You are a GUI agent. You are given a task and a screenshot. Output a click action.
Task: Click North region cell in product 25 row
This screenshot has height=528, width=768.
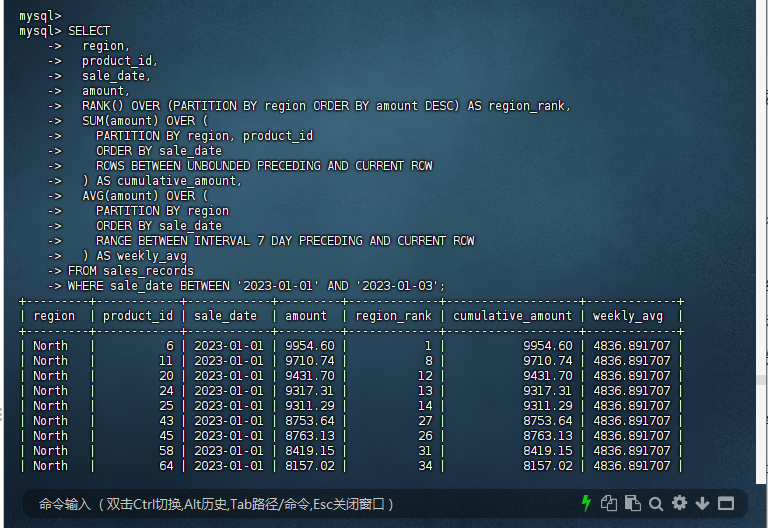point(50,406)
